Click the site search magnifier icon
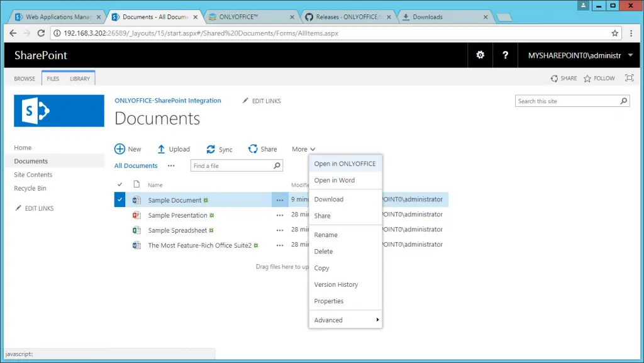Screen dimensions: 644x363 [623, 101]
